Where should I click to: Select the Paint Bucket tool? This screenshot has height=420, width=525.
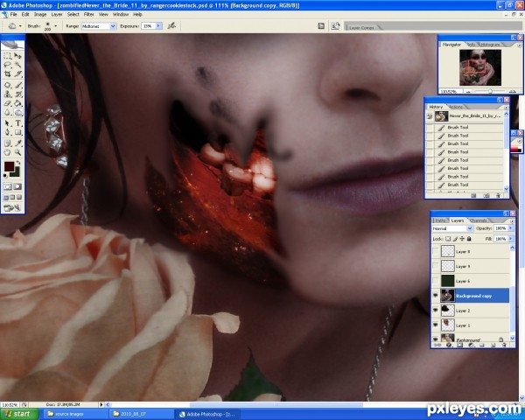coord(17,103)
